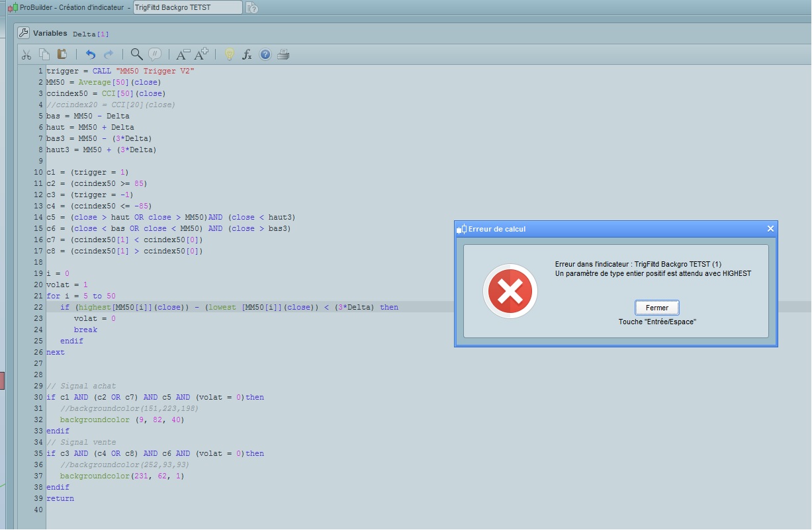Decrease font size with A- icon
The height and width of the screenshot is (530, 812).
[x=183, y=54]
